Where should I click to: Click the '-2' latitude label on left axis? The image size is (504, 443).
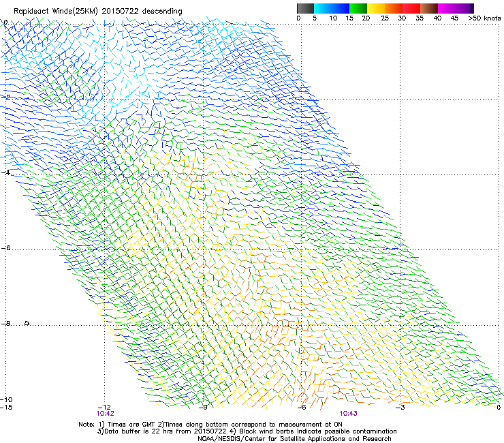click(5, 97)
